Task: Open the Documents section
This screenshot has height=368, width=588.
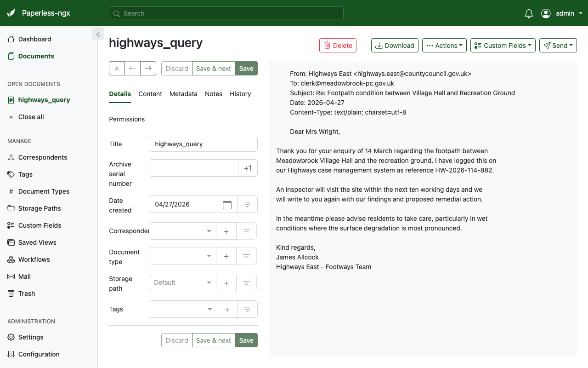Action: pyautogui.click(x=36, y=56)
